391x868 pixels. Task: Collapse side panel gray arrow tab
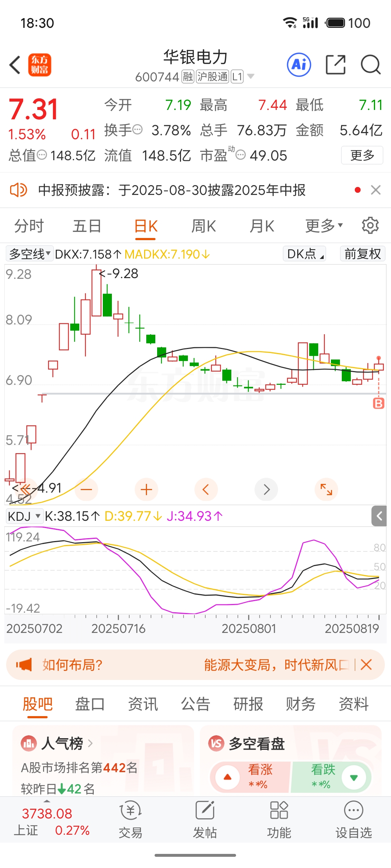379,516
